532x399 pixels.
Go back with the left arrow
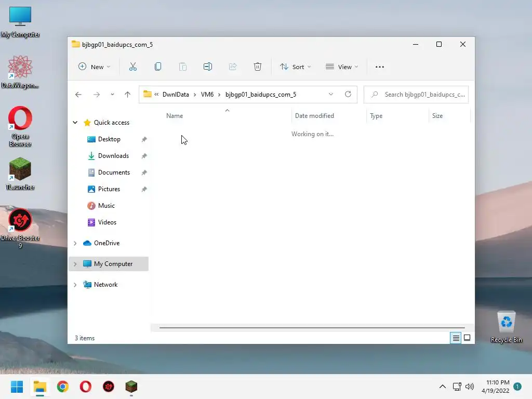tap(78, 95)
